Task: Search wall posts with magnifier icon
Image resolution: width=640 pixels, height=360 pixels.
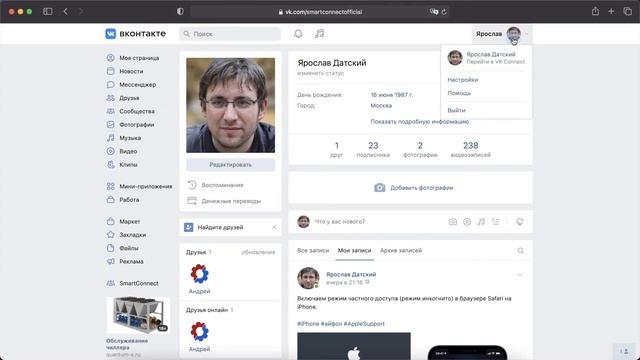Action: tap(520, 250)
